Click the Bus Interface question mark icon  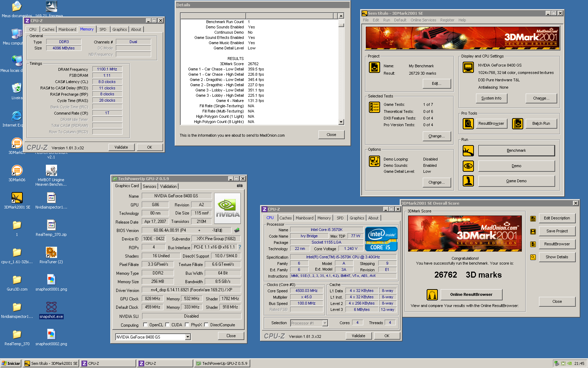[240, 247]
